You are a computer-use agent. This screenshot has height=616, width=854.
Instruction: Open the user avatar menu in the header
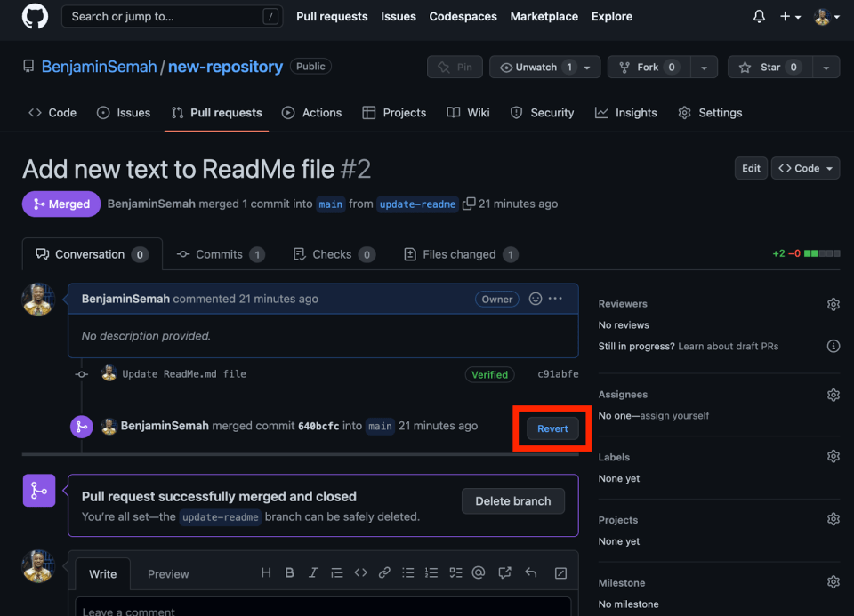pyautogui.click(x=826, y=17)
